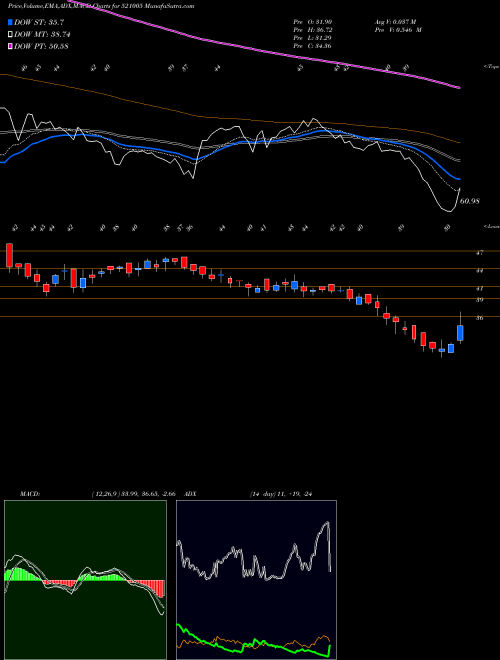This screenshot has width=500, height=660.
Task: Click the white DOW MT legend swatch
Action: [10, 34]
